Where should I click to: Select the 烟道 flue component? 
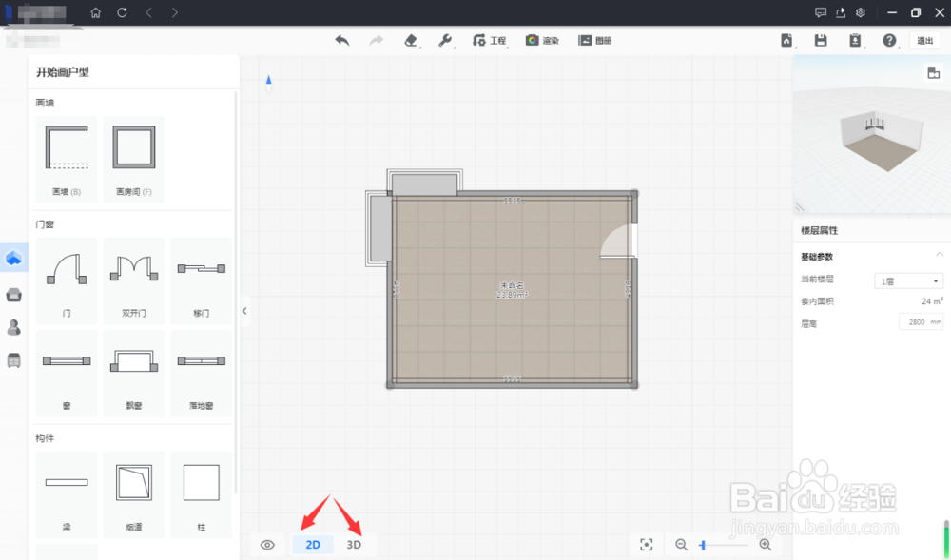[134, 495]
